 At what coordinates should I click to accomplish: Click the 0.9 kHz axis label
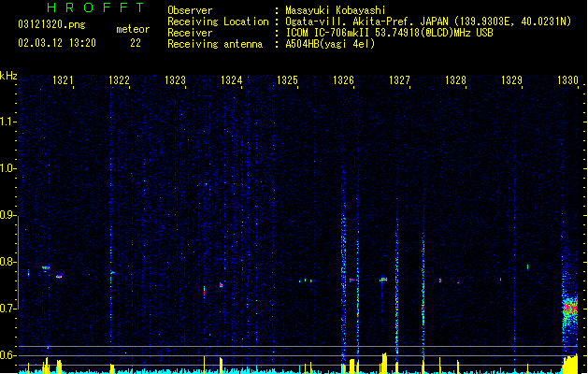[7, 215]
